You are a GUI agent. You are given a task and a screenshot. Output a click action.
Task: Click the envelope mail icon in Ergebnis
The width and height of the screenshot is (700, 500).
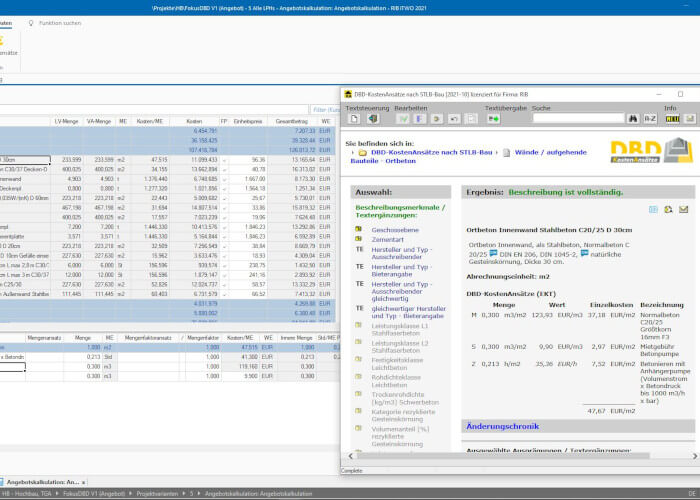click(x=683, y=209)
